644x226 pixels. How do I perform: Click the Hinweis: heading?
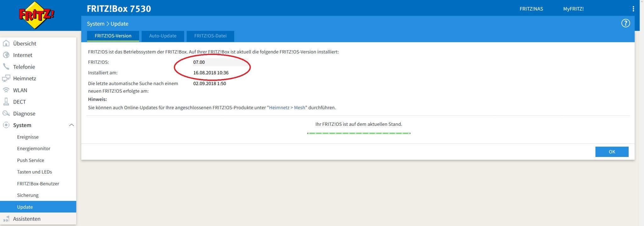click(97, 99)
